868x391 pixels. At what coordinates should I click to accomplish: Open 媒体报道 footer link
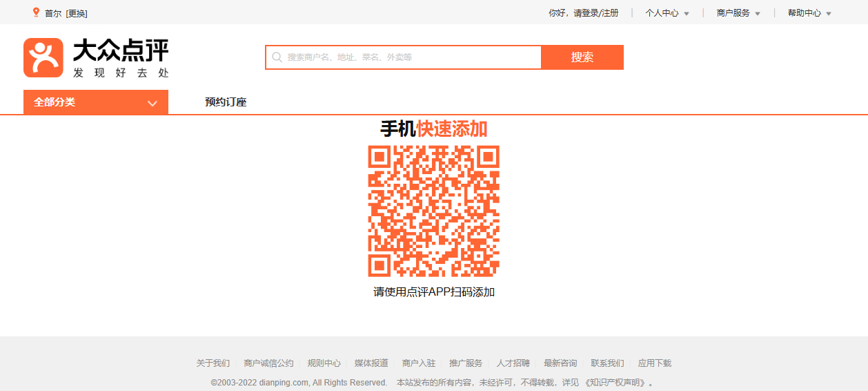coord(371,363)
